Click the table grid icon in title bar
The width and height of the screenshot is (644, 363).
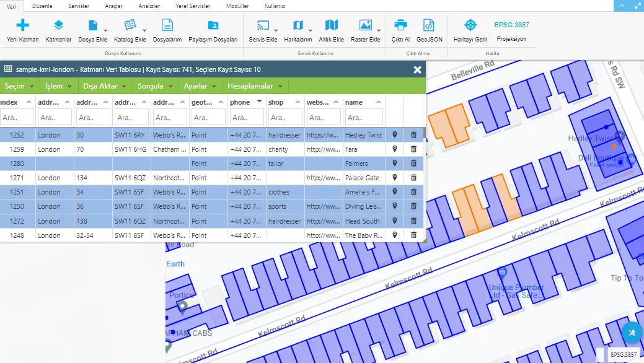point(8,69)
